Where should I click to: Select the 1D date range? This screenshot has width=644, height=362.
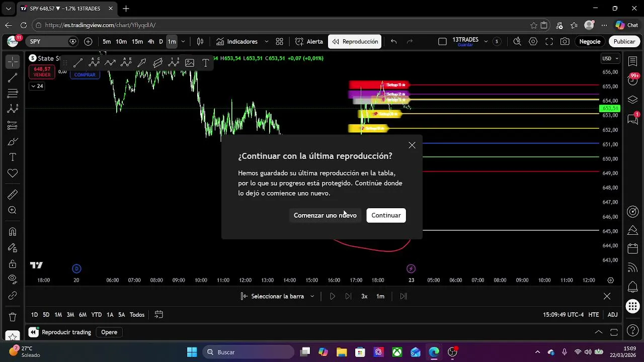pyautogui.click(x=34, y=315)
